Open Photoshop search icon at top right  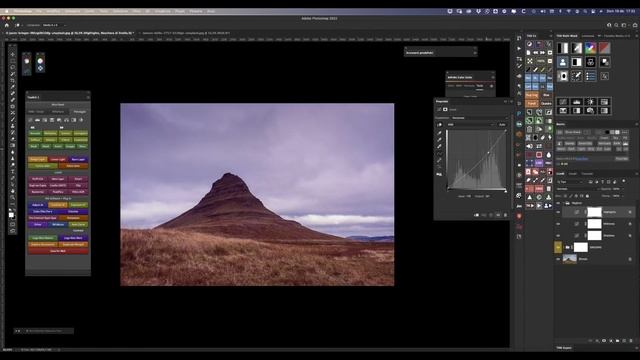616,25
